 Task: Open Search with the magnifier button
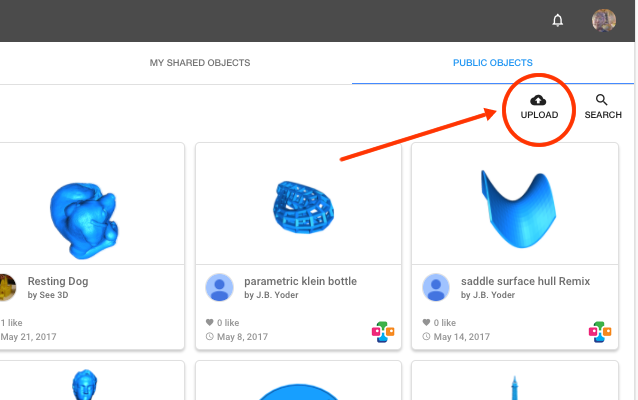603,107
